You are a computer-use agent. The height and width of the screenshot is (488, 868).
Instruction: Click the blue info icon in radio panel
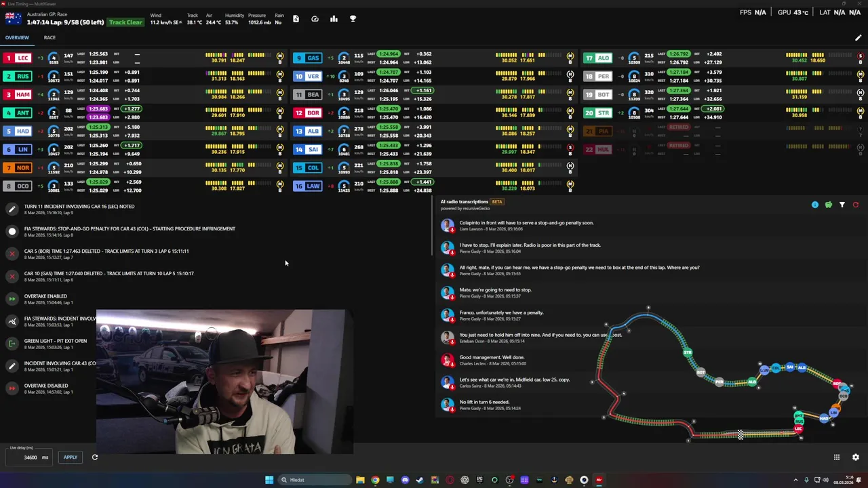(815, 205)
